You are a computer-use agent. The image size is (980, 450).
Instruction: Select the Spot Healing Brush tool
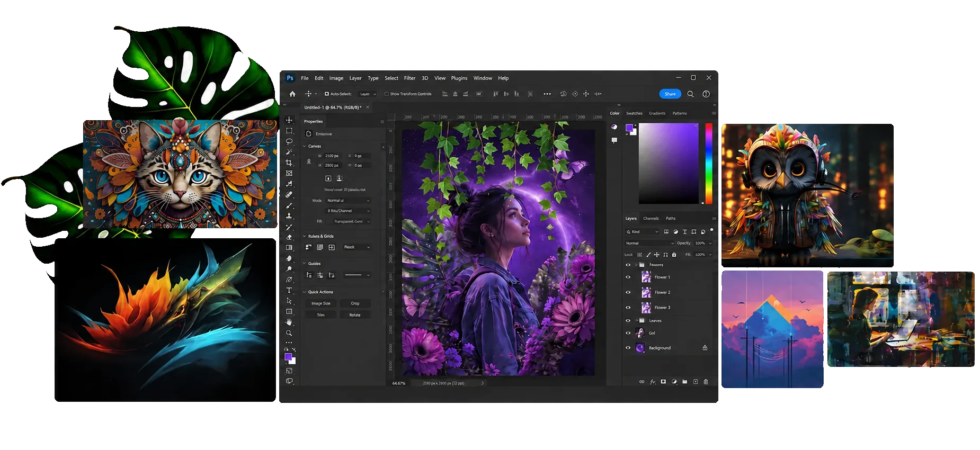[289, 195]
